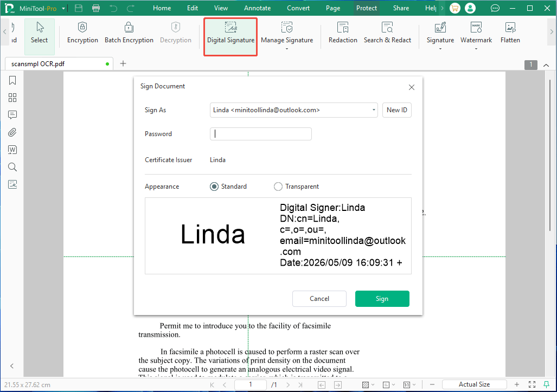Open the Bookmark sidebar panel
Screen dimensions: 557x392
[x=12, y=81]
